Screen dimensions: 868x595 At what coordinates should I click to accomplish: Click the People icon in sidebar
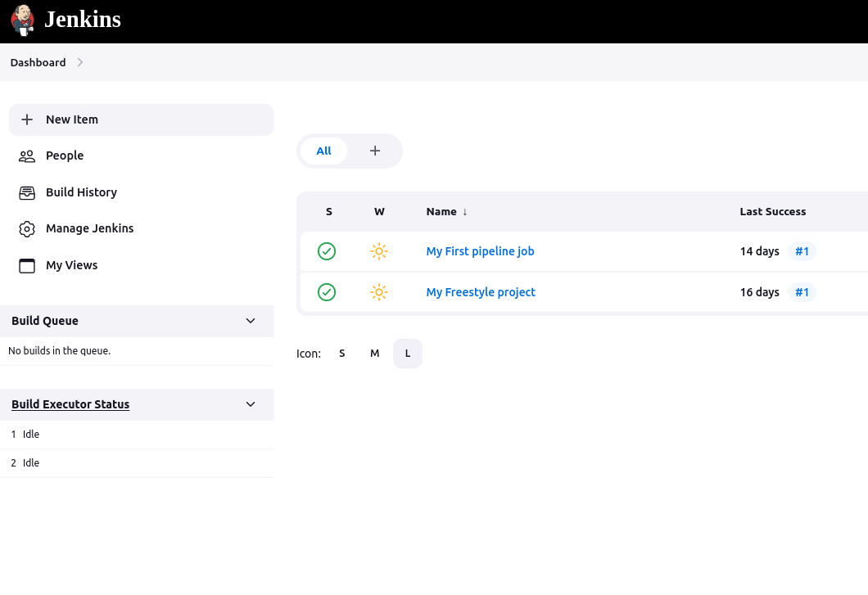coord(26,156)
